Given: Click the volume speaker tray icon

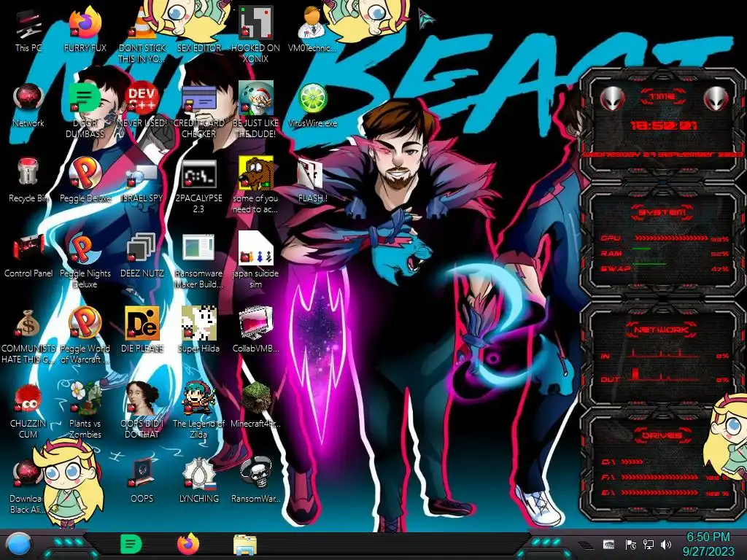Looking at the screenshot, I should click(666, 545).
